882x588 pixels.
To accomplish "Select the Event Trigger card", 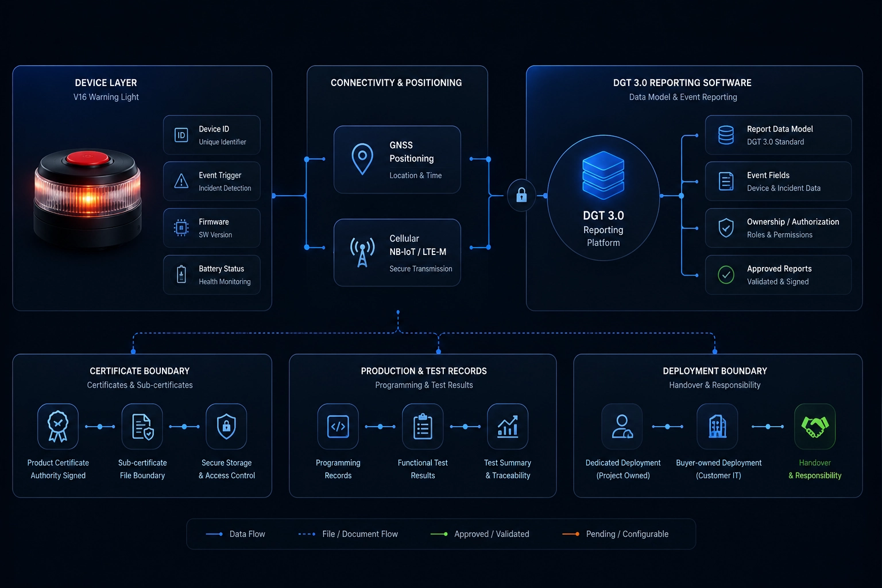I will [x=212, y=181].
